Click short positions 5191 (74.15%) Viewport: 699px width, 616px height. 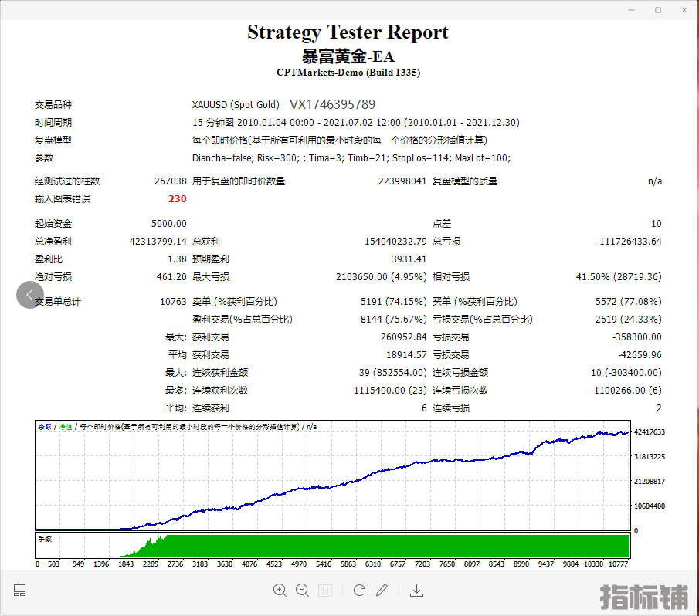coord(394,302)
